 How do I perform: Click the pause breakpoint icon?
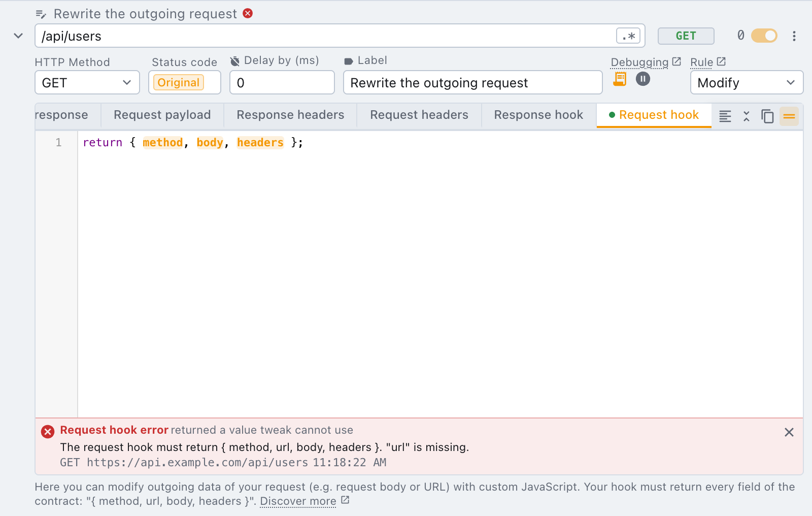(643, 79)
